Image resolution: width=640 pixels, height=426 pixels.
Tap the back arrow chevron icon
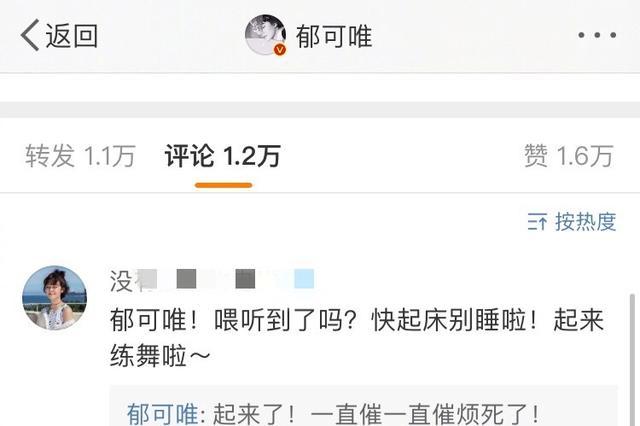coord(30,35)
